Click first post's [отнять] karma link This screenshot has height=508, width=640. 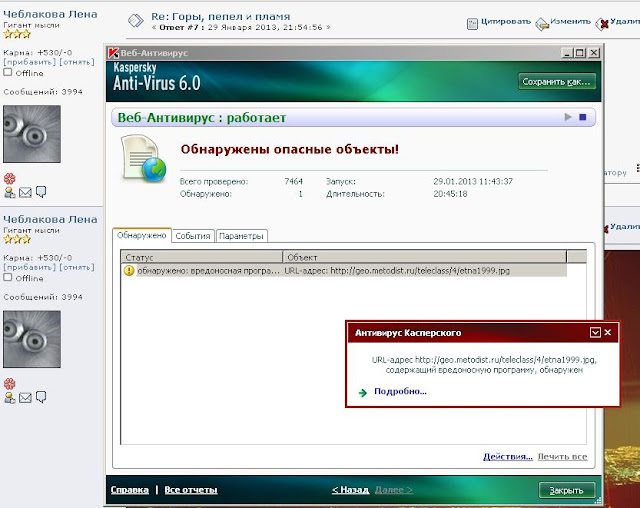pyautogui.click(x=77, y=62)
